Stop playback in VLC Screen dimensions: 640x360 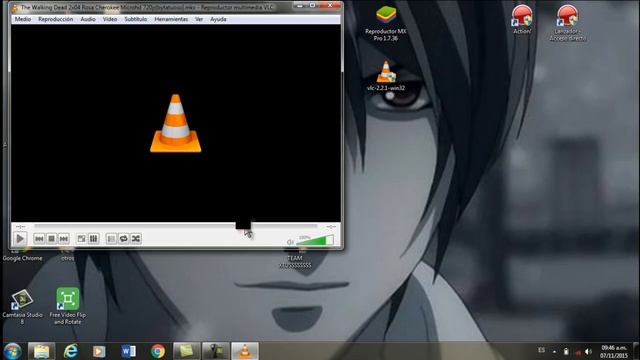coord(51,238)
